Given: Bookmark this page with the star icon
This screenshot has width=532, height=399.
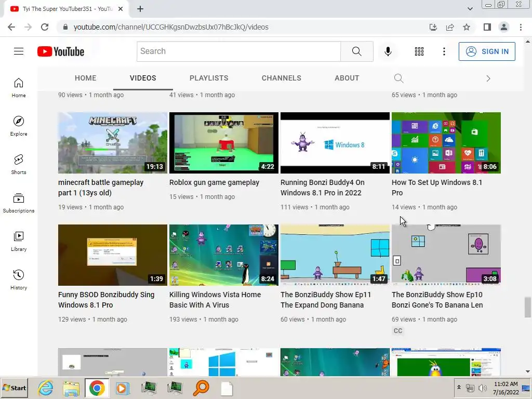Looking at the screenshot, I should click(467, 27).
